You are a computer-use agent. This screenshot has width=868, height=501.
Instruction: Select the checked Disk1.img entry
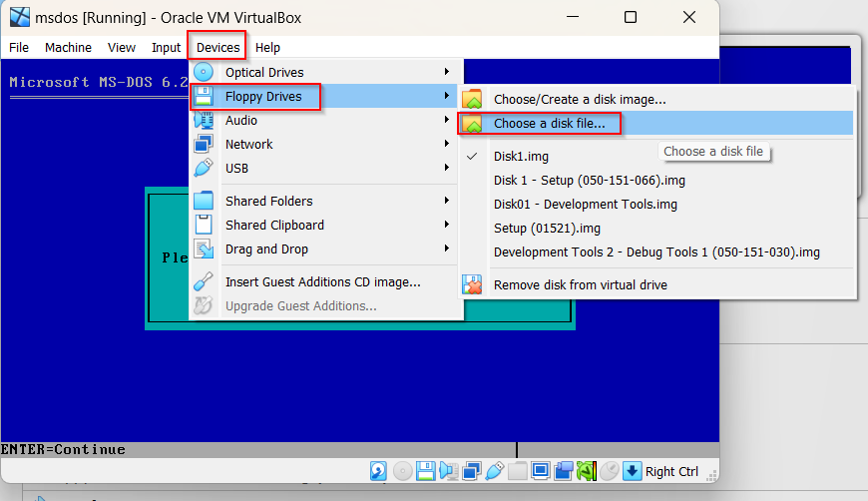coord(521,157)
